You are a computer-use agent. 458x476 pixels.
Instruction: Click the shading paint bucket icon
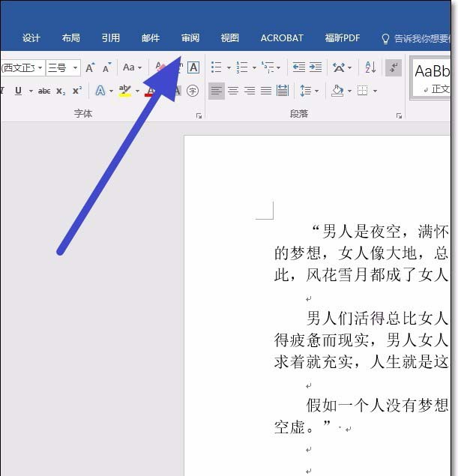338,91
